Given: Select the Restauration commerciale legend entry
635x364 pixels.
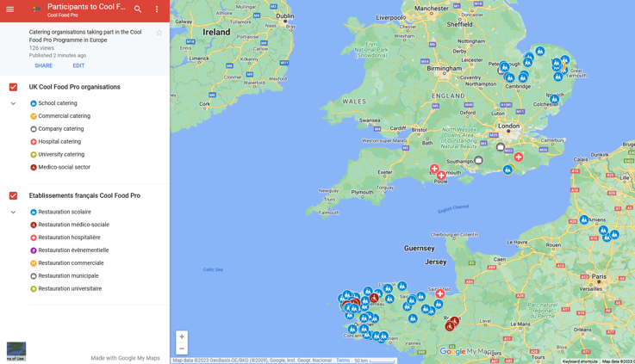Looking at the screenshot, I should pos(67,263).
